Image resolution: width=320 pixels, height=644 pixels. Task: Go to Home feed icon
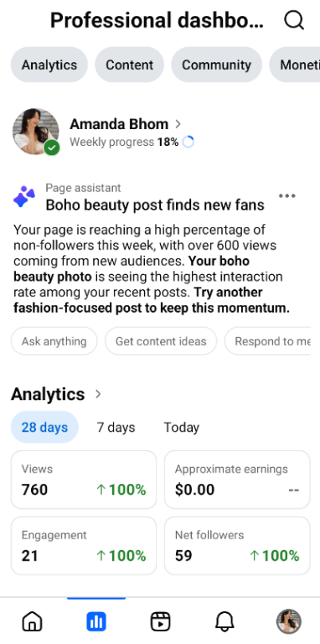pos(32,621)
